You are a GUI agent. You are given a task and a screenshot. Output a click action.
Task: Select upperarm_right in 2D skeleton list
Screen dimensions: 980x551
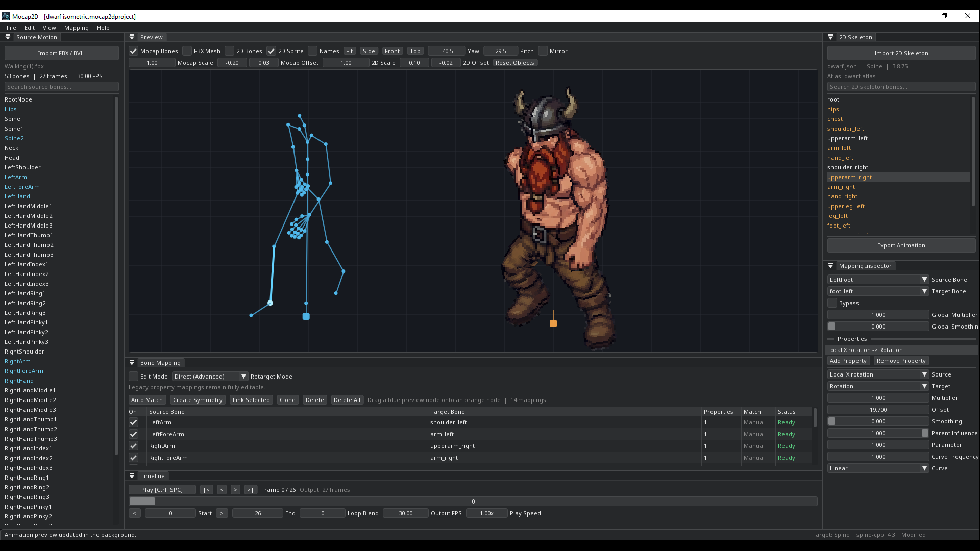(898, 177)
